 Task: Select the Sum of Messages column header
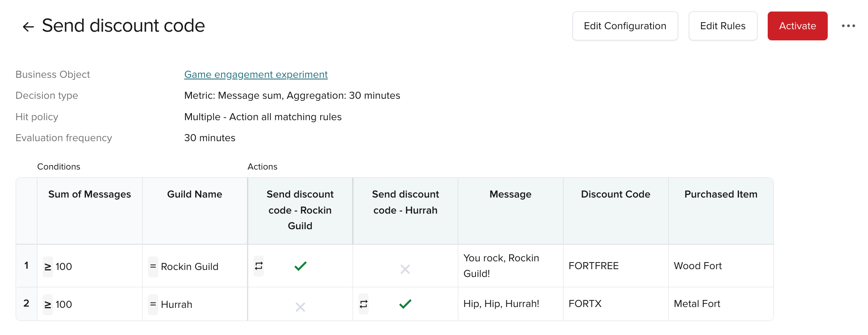[x=90, y=194]
